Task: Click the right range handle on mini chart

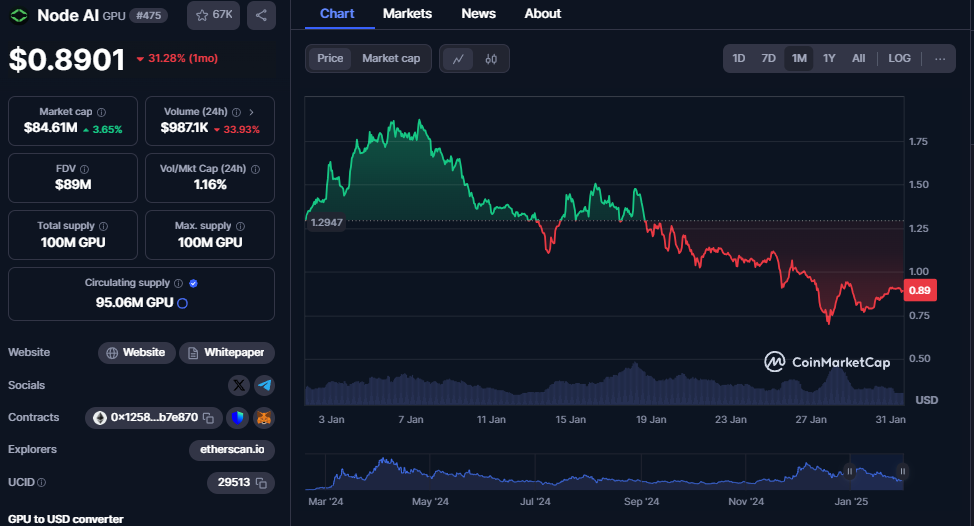Action: coord(903,471)
